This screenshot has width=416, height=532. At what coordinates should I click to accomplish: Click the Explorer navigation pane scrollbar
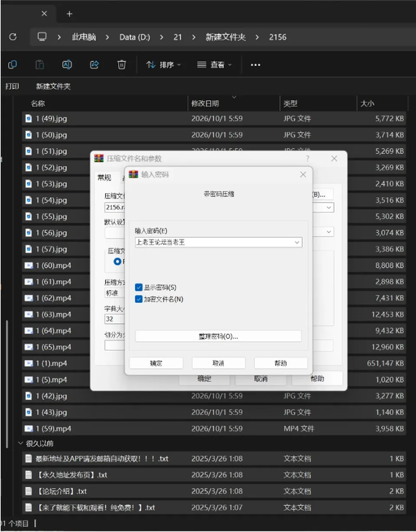(x=7, y=384)
